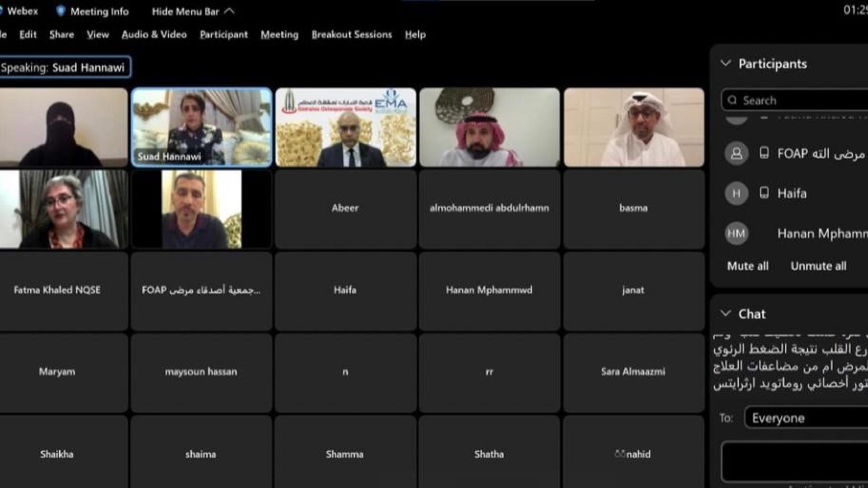Click the chat message input box
This screenshot has width=868, height=488.
pos(796,462)
